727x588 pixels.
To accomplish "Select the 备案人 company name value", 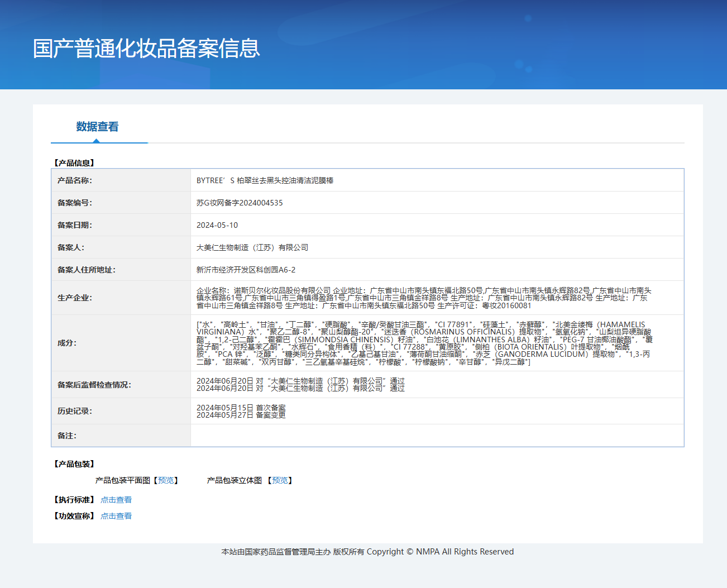I will point(252,247).
